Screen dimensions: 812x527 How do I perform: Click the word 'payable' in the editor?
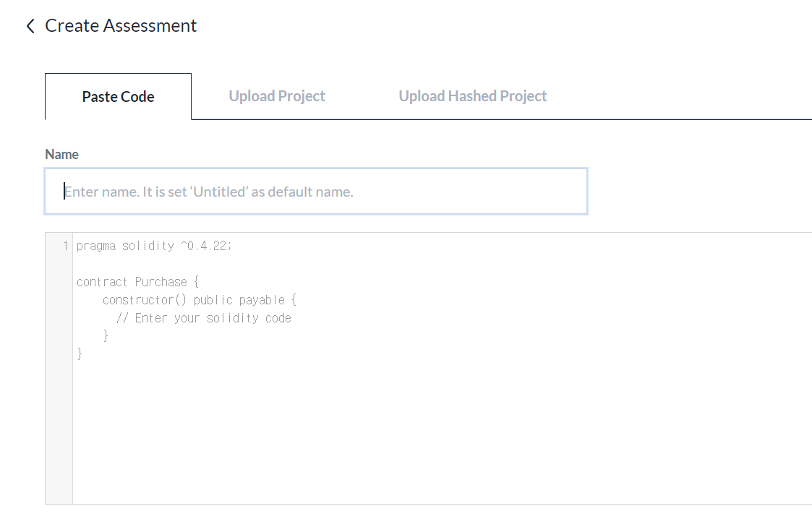(x=262, y=300)
